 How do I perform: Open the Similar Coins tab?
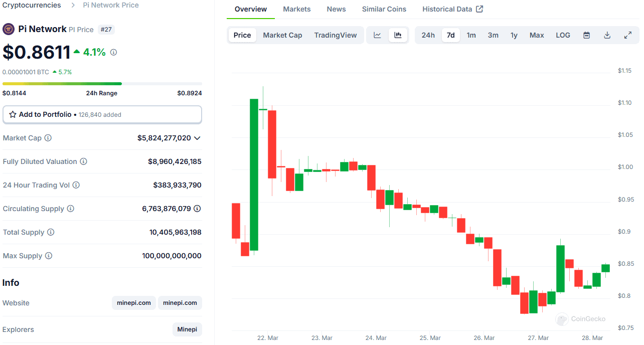pos(384,9)
